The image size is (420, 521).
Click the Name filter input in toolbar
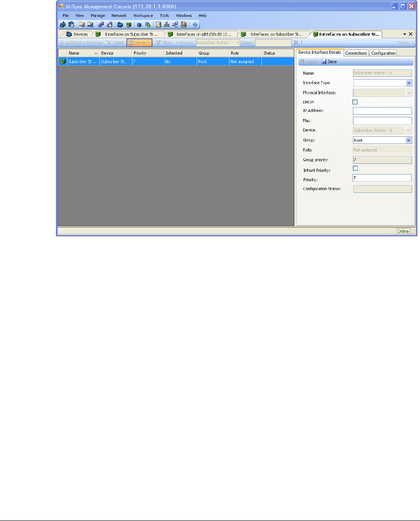tap(273, 43)
